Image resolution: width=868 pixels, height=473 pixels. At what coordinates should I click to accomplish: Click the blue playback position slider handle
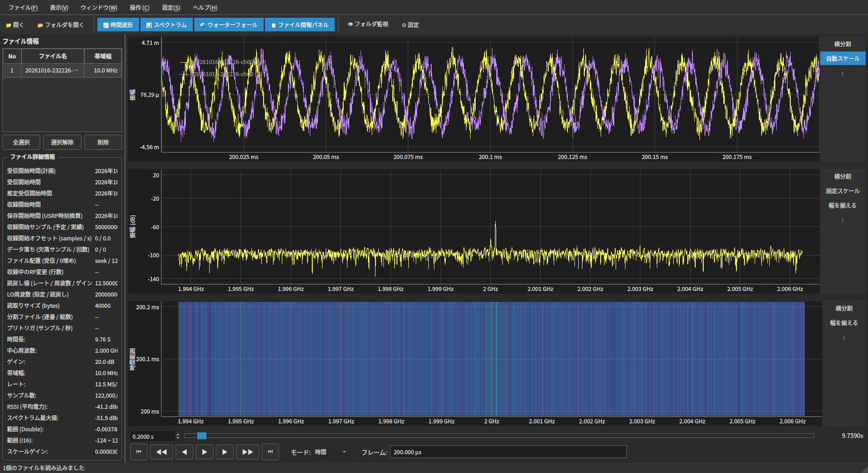tap(202, 436)
